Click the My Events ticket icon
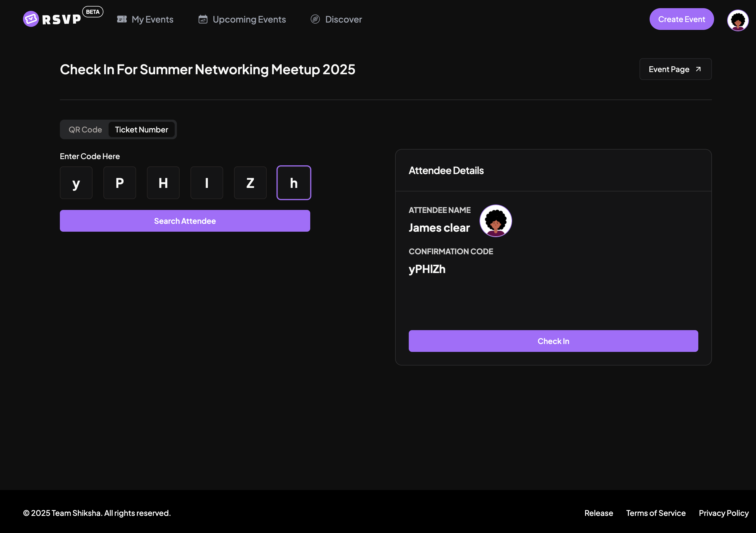This screenshot has height=533, width=756. coord(121,19)
